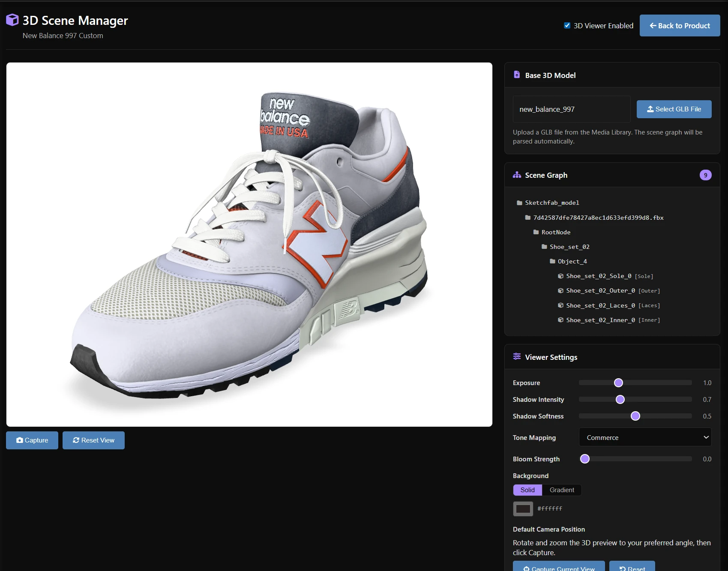Click the Reset View button
This screenshot has width=728, height=571.
[93, 440]
